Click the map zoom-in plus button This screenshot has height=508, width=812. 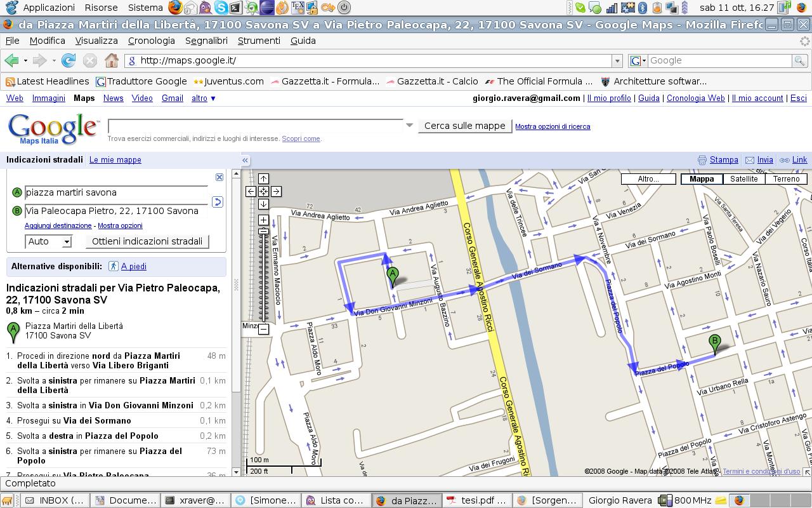[263, 220]
